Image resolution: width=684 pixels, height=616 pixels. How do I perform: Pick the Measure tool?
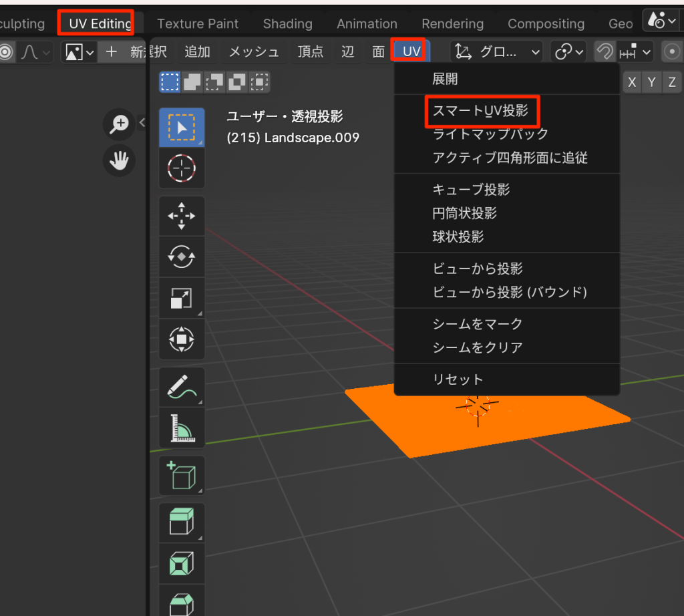pos(181,428)
